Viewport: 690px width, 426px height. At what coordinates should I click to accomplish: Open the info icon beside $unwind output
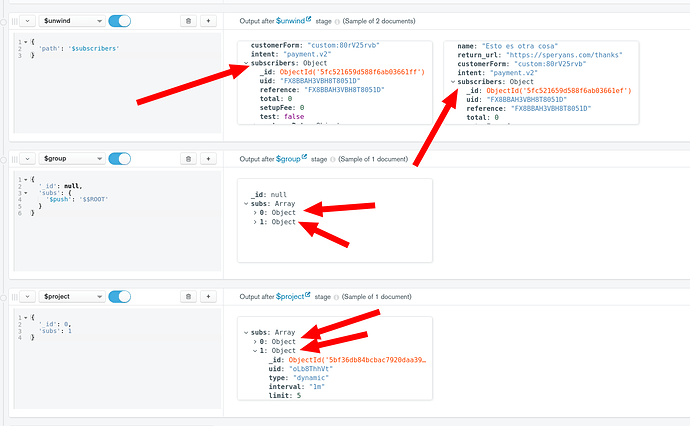[x=336, y=21]
